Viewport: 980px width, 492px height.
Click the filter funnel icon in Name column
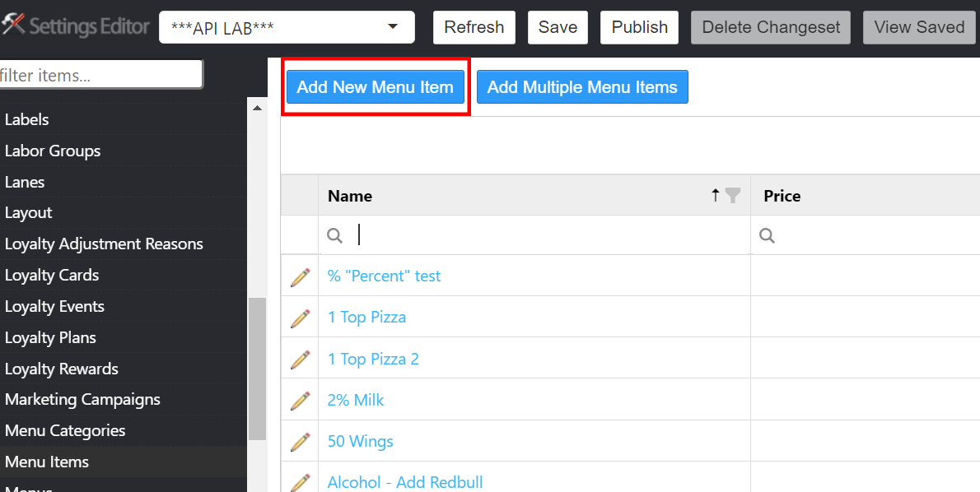pyautogui.click(x=732, y=195)
